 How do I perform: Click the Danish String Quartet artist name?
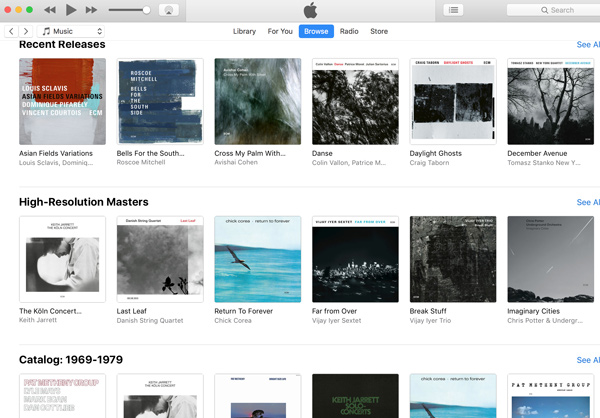point(150,320)
